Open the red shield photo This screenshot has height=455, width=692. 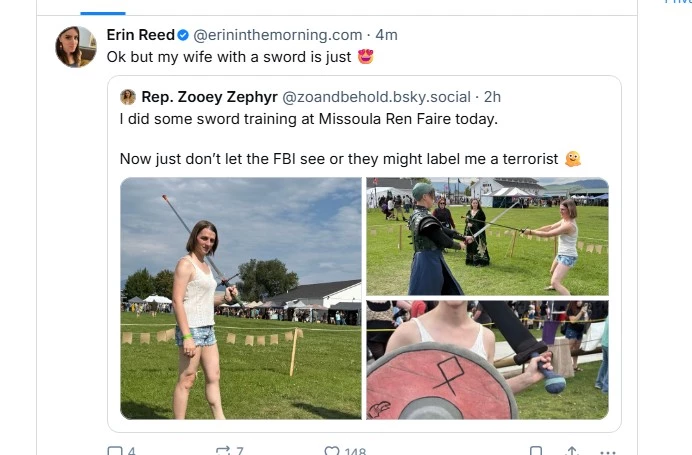pos(487,360)
